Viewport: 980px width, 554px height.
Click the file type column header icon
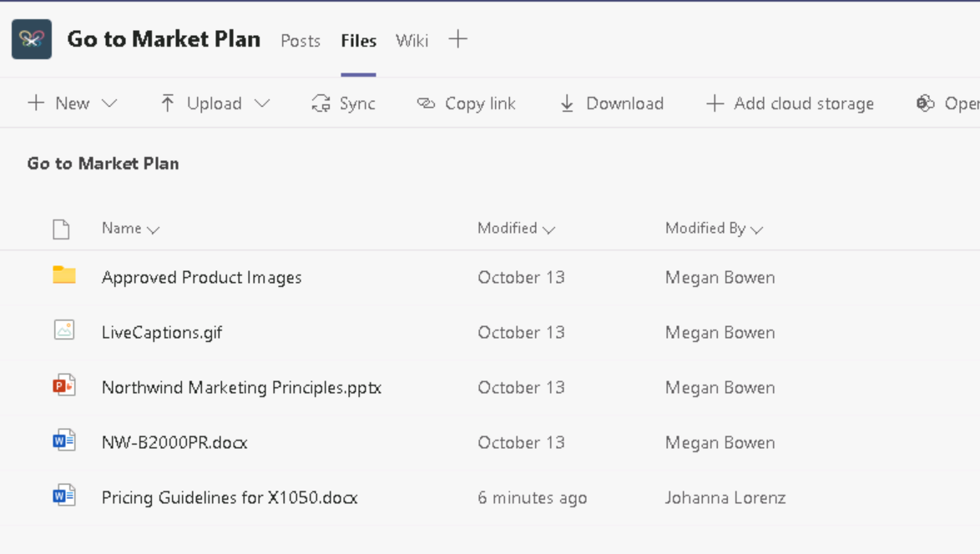click(x=61, y=229)
